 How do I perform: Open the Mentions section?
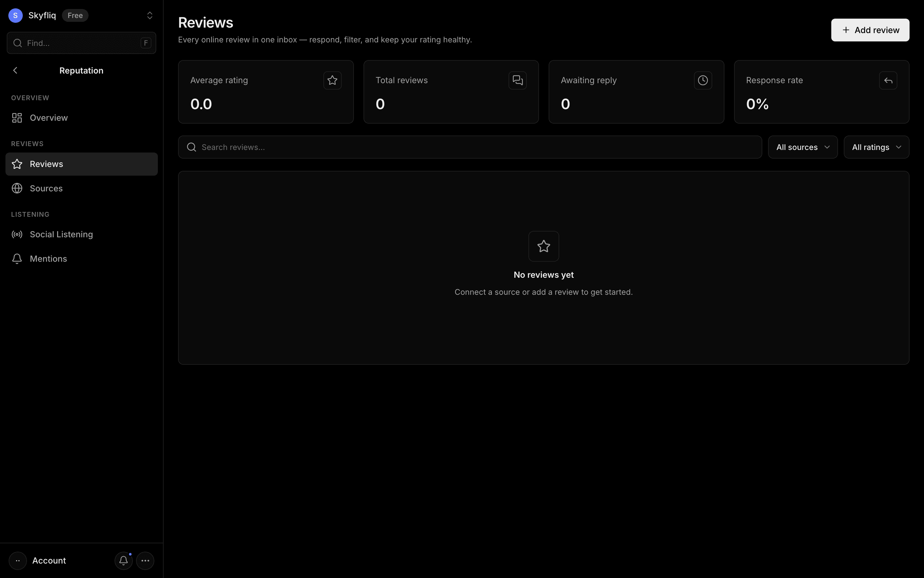tap(81, 259)
